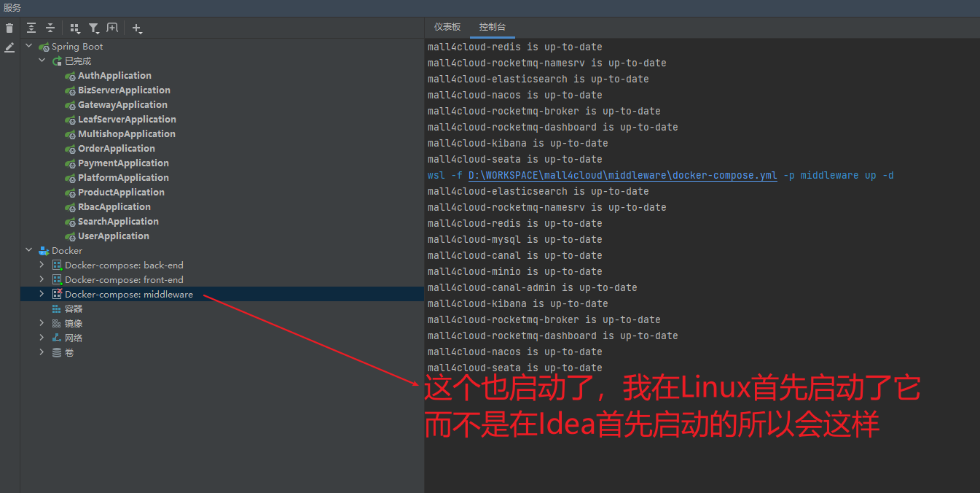The height and width of the screenshot is (493, 980).
Task: Expand the 网络 networks node
Action: [x=42, y=338]
